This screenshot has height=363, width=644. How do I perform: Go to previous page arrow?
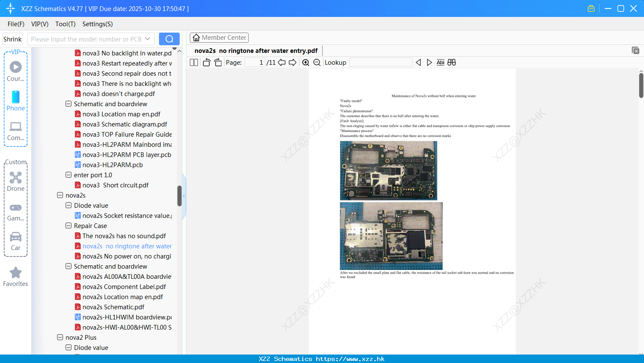(x=282, y=62)
